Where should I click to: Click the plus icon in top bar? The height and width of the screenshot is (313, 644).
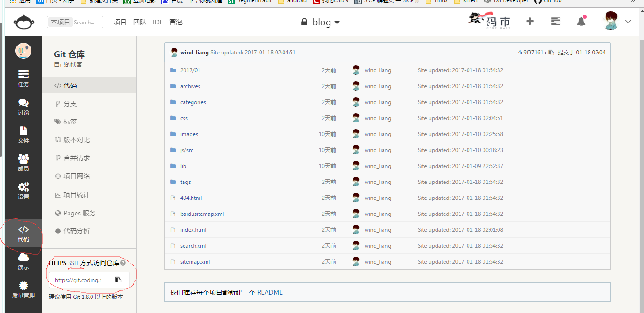pos(530,22)
